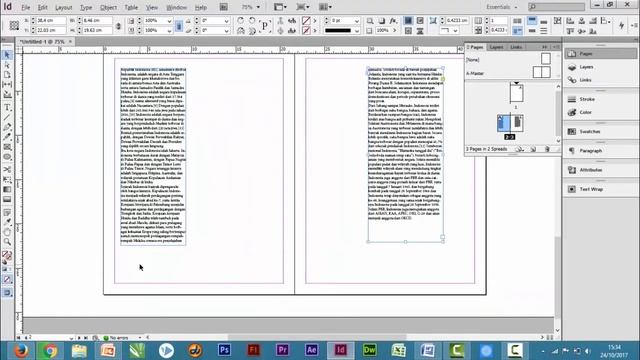Click the Rotate 90° counter-clockwise icon
The height and width of the screenshot is (360, 640).
tap(252, 20)
